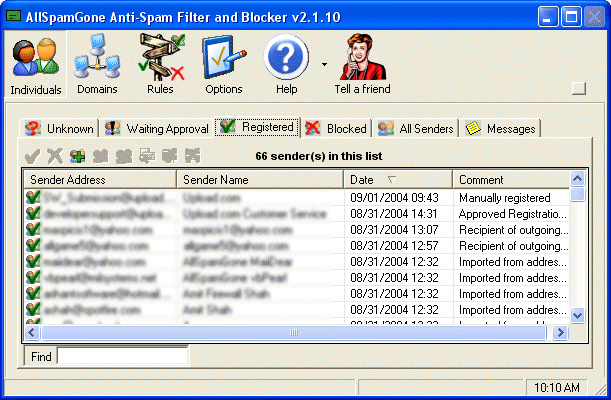The width and height of the screenshot is (611, 400).
Task: Show the All Senders tab
Action: click(x=416, y=129)
